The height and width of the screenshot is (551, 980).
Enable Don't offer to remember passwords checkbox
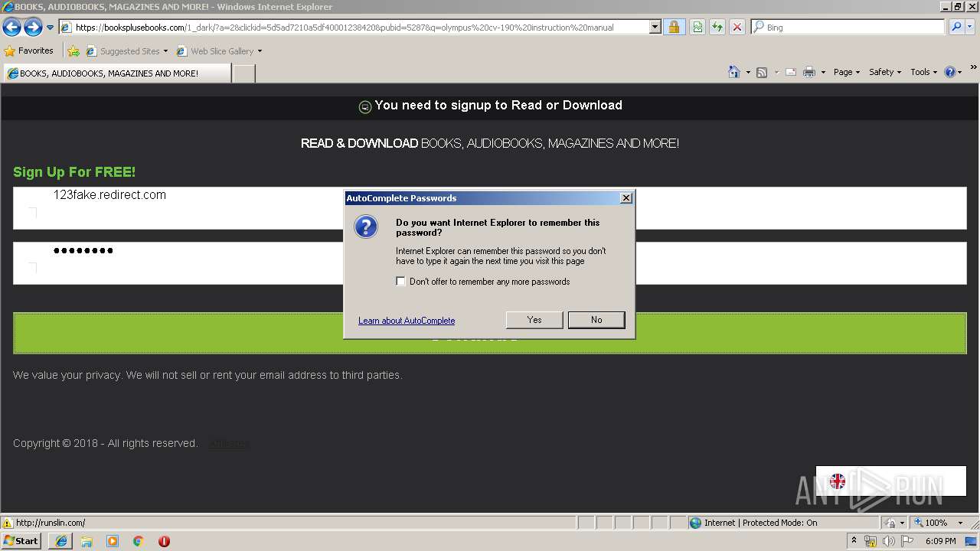tap(400, 282)
